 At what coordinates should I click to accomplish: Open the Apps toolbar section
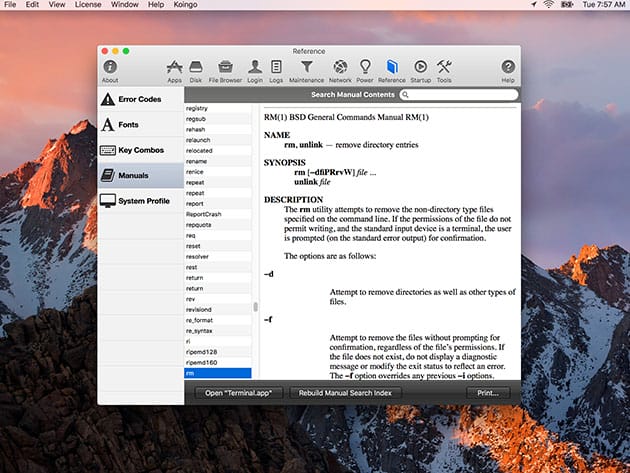point(175,68)
